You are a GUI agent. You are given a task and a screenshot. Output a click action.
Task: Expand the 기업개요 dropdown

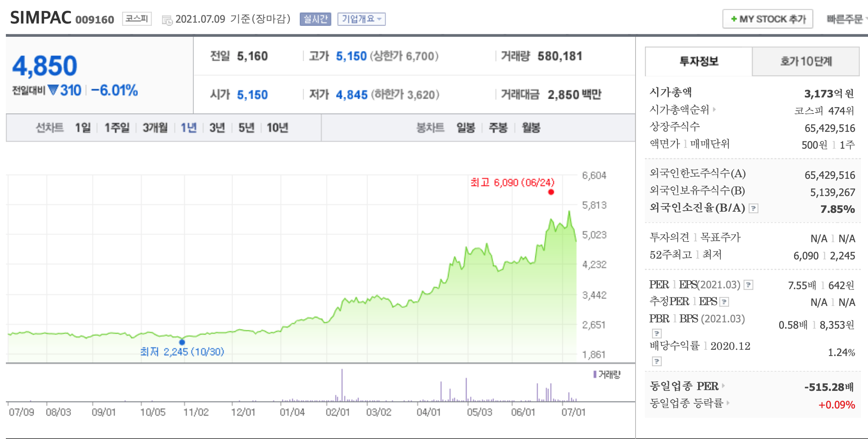[362, 19]
